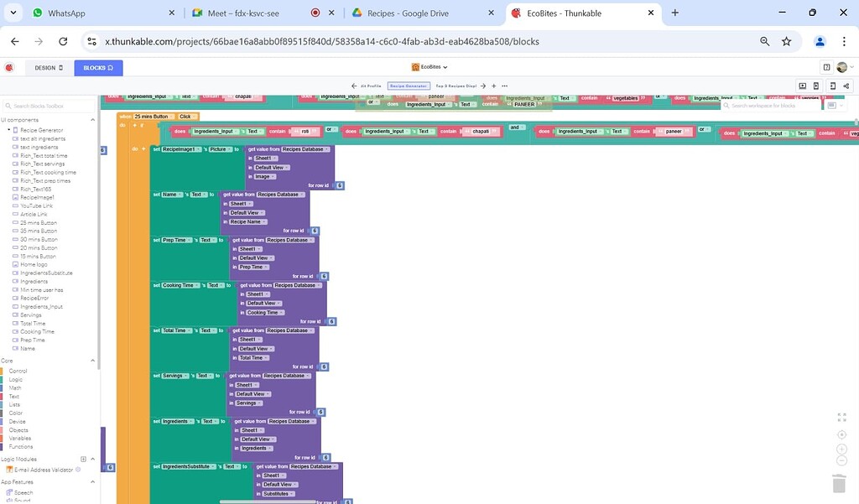859x504 pixels.
Task: Click the plus icon next to Logic Modules
Action: point(81,459)
